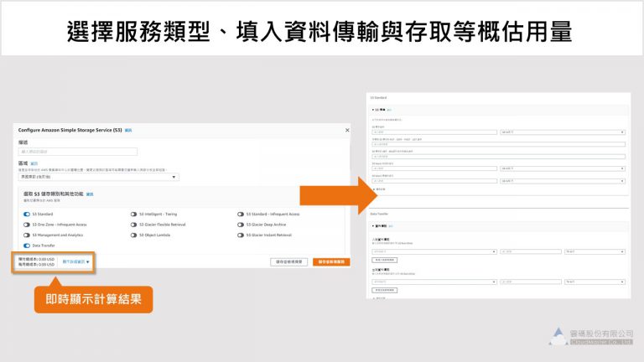This screenshot has width=644, height=362.
Task: Enable S3 Glacier Flexible Retrieval
Action: (133, 225)
